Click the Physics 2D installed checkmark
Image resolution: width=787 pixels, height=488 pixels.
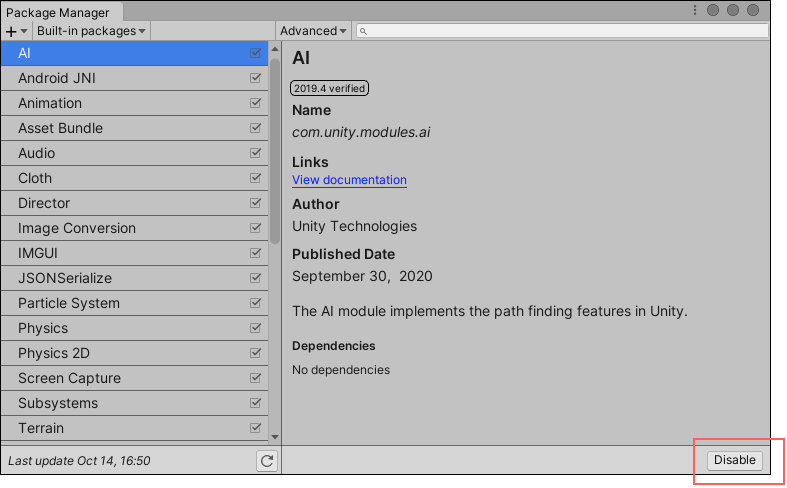[x=255, y=353]
